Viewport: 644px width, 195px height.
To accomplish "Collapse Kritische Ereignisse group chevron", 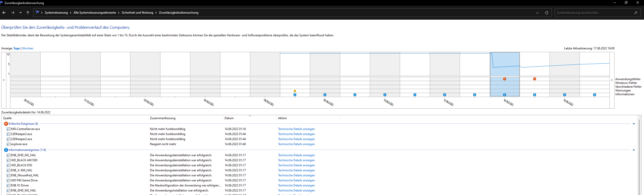I will click(634, 124).
